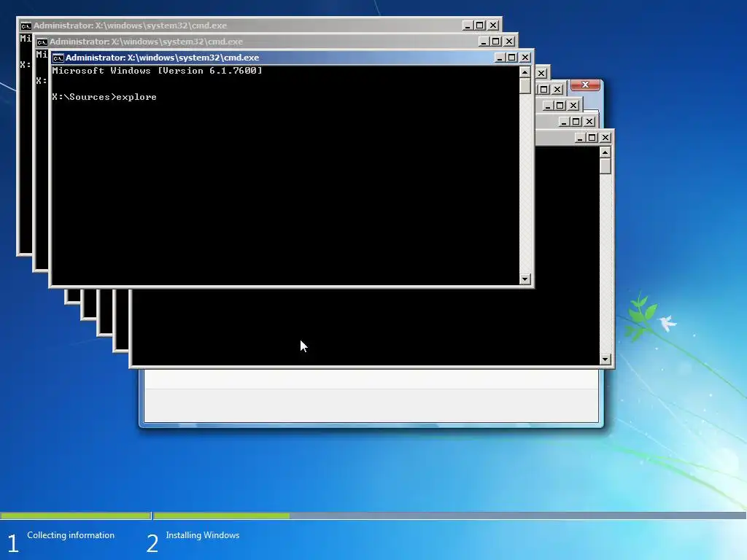
Task: Maximize the active cmd.exe window
Action: 512,58
